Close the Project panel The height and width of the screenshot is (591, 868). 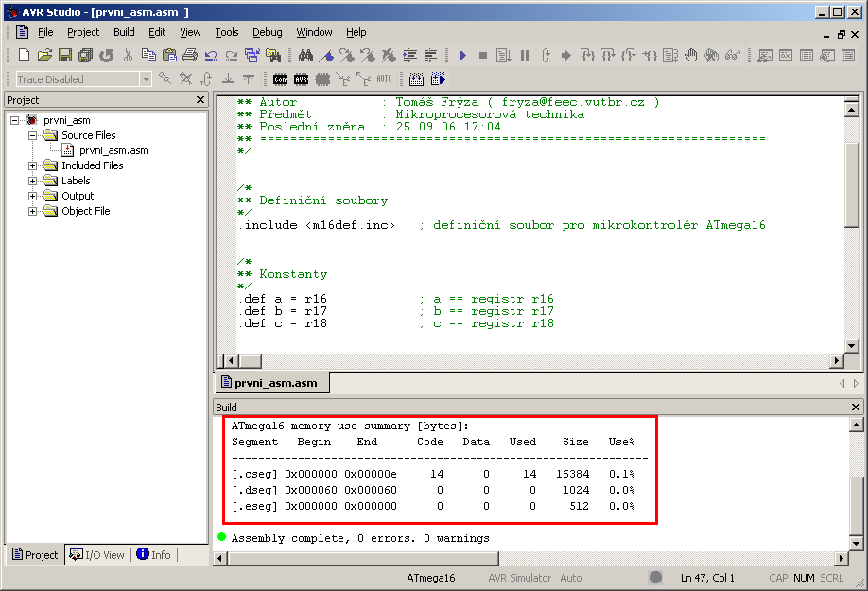tap(200, 99)
